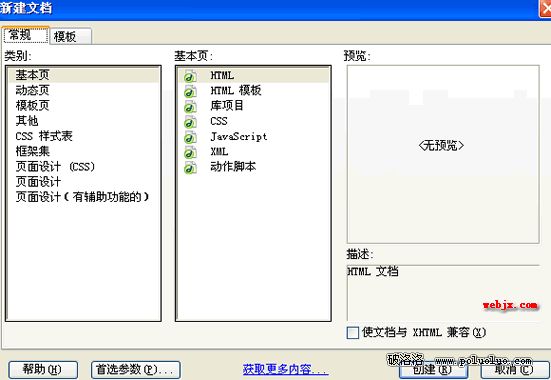Click the CSS file icon
This screenshot has height=380, width=551.
pyautogui.click(x=190, y=122)
